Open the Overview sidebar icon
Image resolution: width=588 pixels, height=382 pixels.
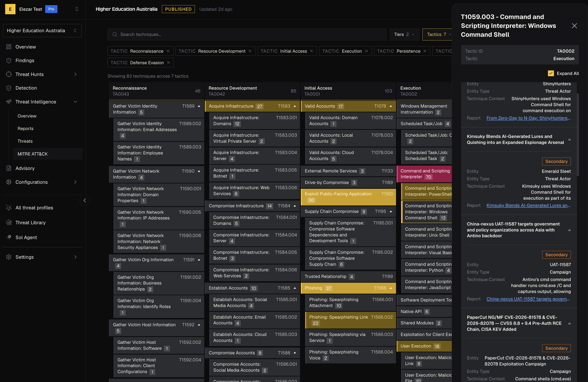[9, 47]
